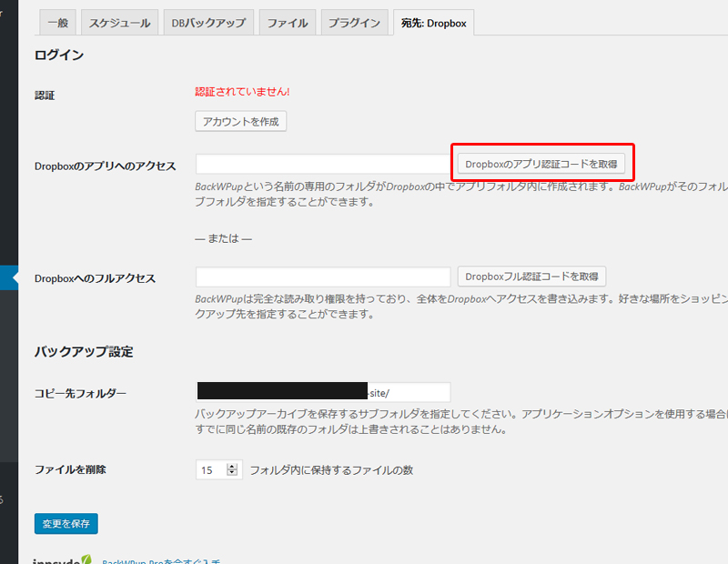Click Dropboxフル認証コードを取得 button
Viewport: 728px width, 564px height.
(x=531, y=277)
